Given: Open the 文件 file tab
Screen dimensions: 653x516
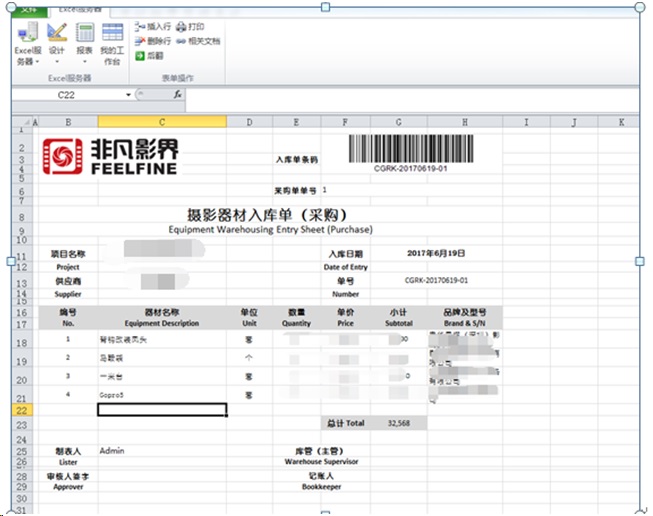Looking at the screenshot, I should tap(28, 5).
